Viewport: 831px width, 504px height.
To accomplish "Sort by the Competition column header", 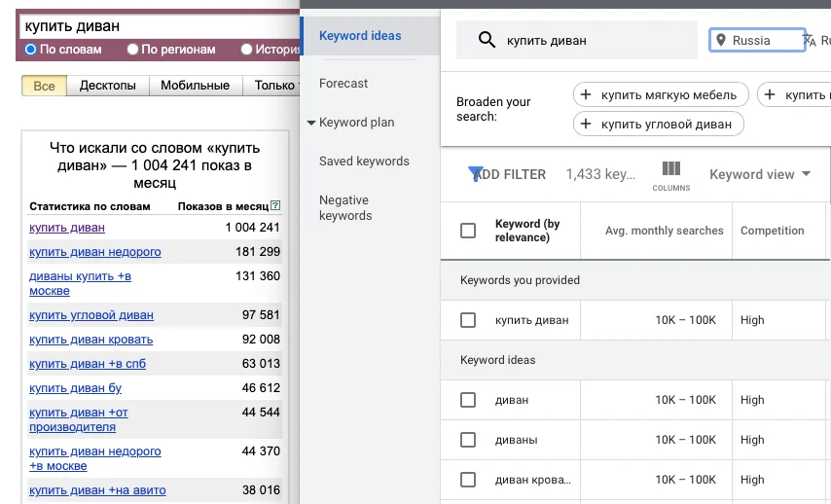I will coord(773,231).
